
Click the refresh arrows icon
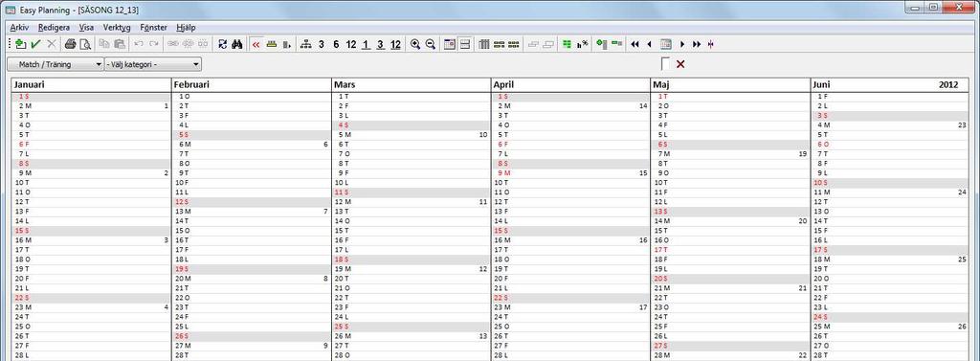pos(222,44)
